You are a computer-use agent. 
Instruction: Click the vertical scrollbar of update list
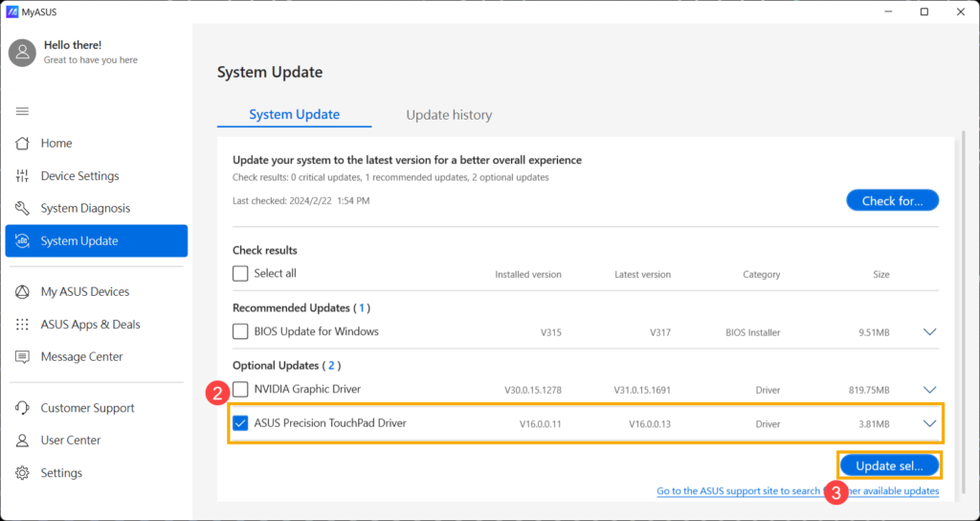click(963, 313)
